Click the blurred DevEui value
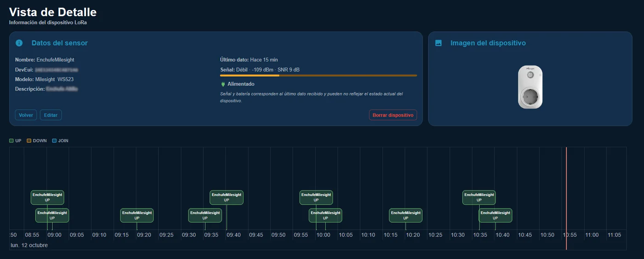644x259 pixels. 56,69
